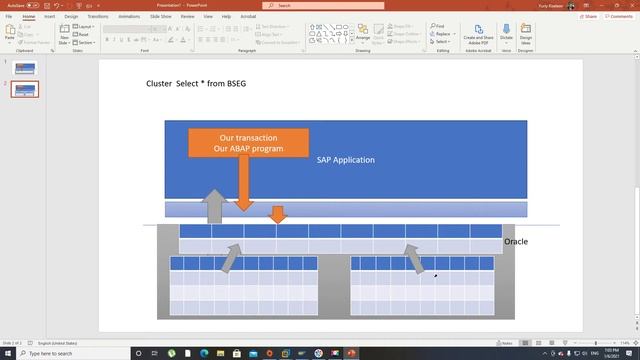Open the font name combo box

coord(127,29)
